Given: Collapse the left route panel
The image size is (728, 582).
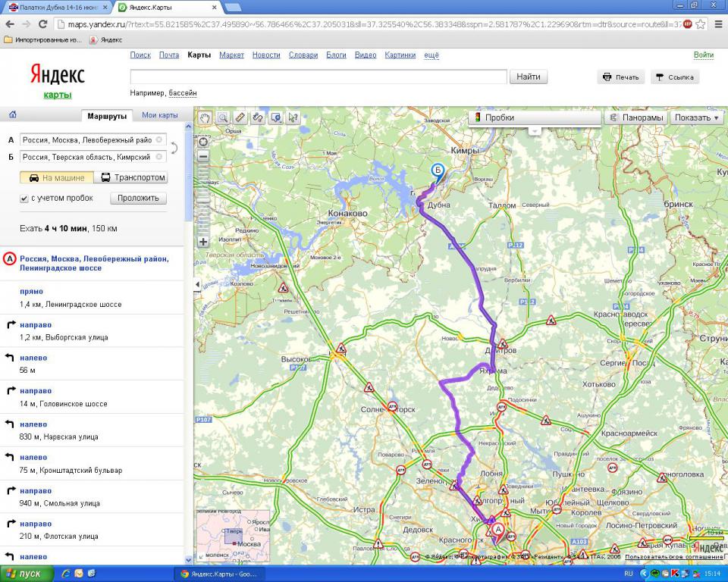Looking at the screenshot, I should pos(197,284).
